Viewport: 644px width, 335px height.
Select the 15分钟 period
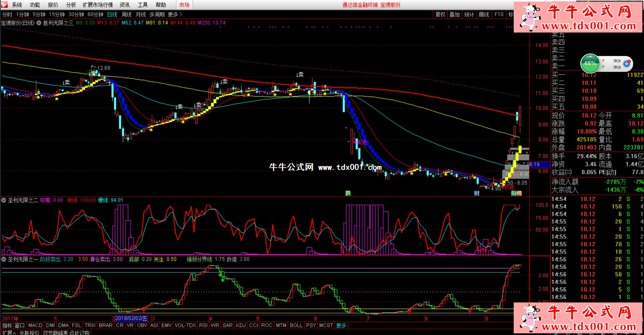point(57,14)
